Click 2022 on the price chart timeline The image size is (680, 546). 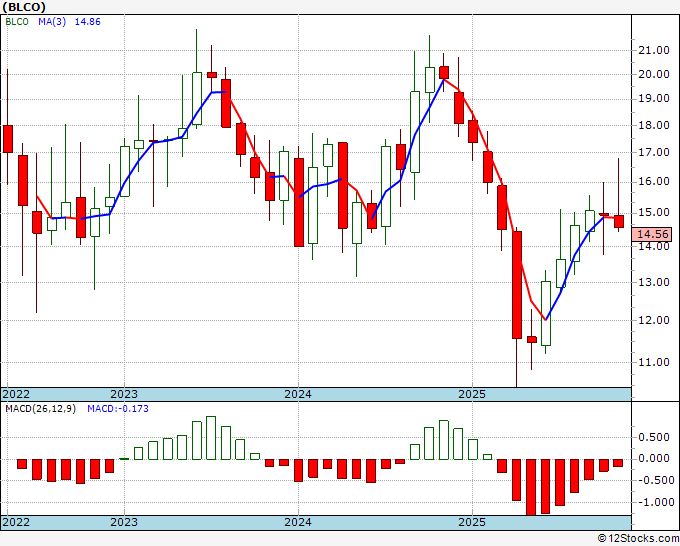16,394
